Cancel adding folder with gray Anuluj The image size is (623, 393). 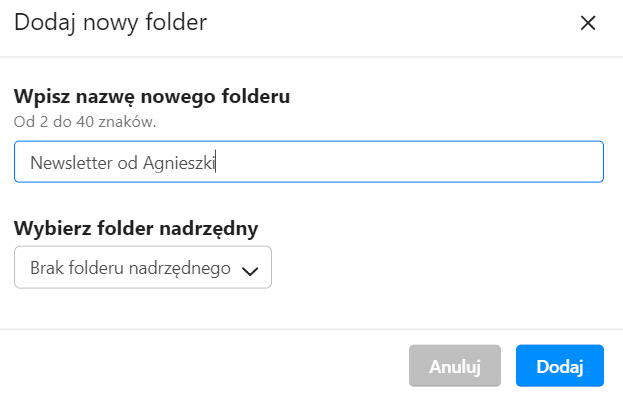click(455, 366)
